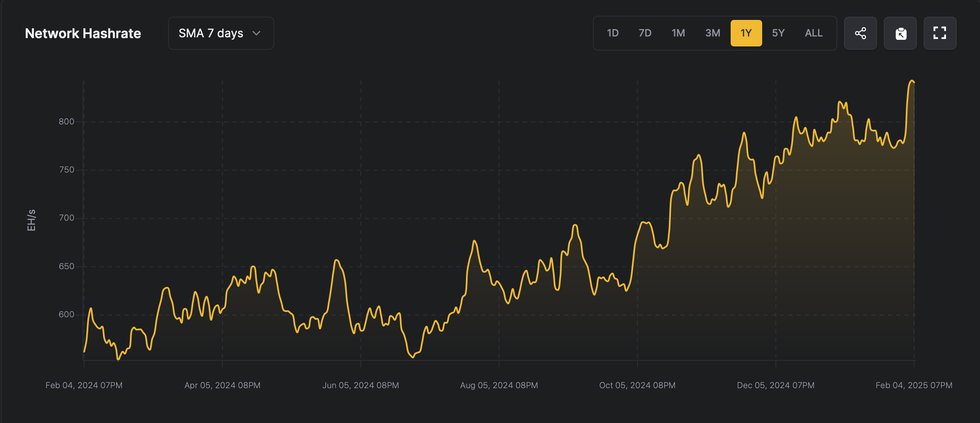
Task: Switch to the 5Y tab
Action: [x=779, y=33]
